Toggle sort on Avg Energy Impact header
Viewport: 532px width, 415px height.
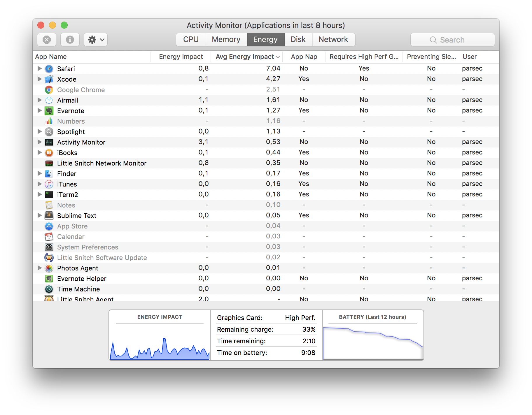coord(247,57)
